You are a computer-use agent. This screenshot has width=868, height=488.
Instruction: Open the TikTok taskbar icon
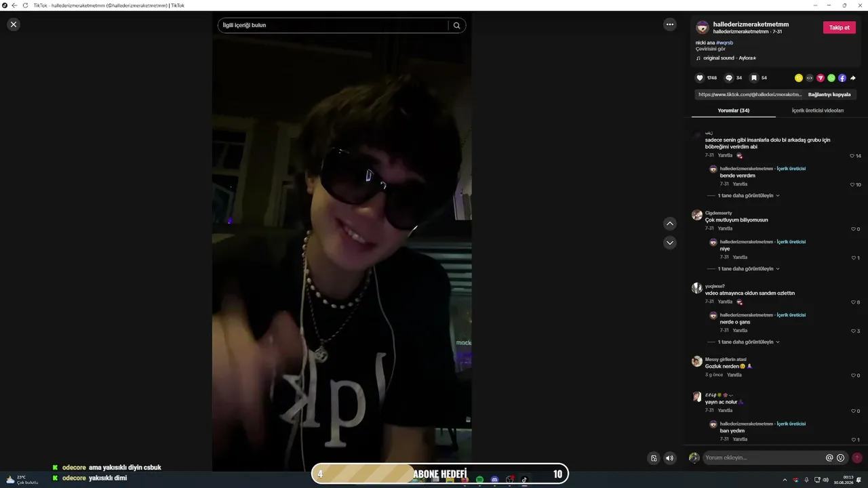click(524, 480)
